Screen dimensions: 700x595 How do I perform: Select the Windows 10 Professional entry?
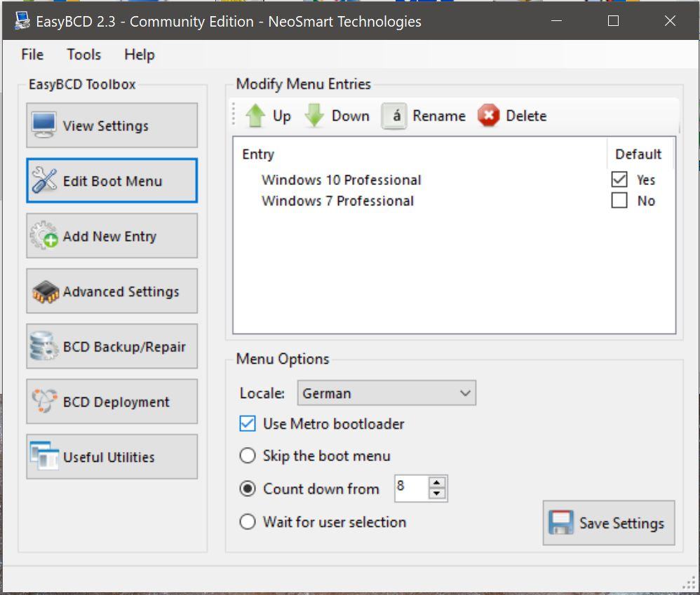(x=341, y=179)
